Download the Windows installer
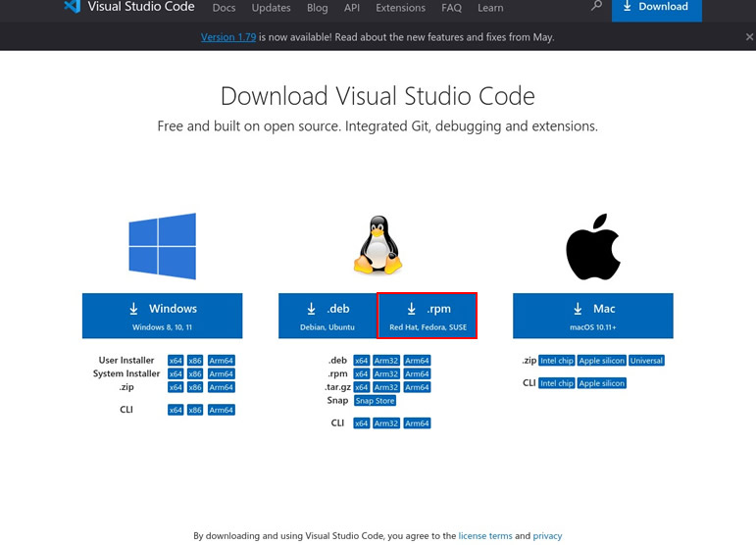 point(163,316)
